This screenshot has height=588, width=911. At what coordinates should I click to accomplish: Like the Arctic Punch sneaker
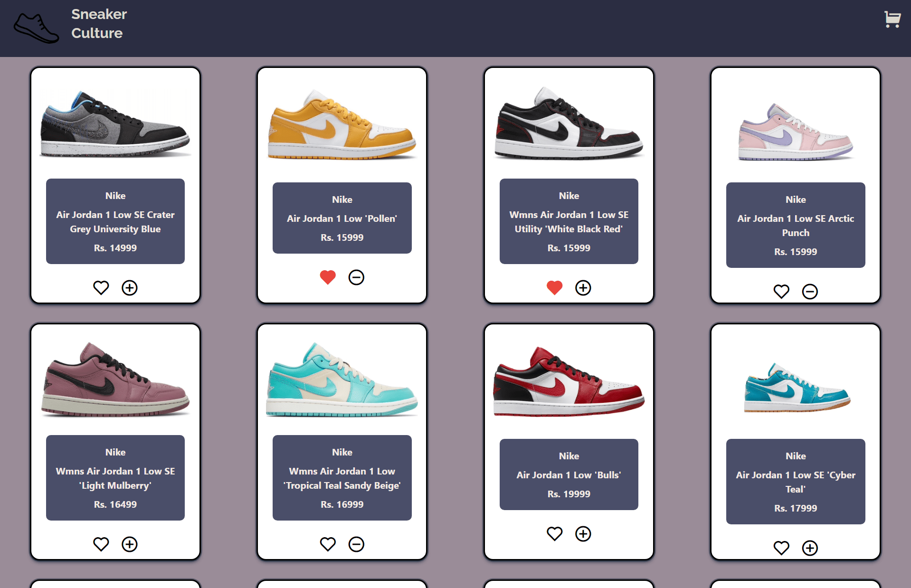[781, 292]
